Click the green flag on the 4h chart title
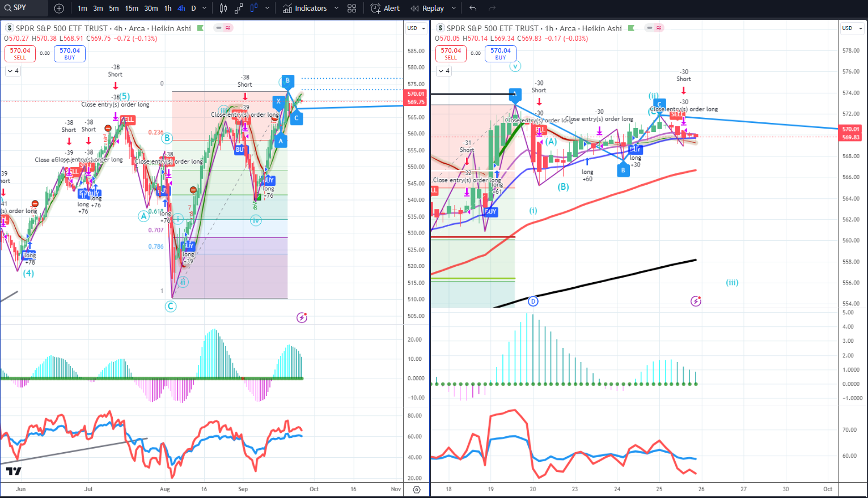This screenshot has height=498, width=868. click(x=200, y=28)
